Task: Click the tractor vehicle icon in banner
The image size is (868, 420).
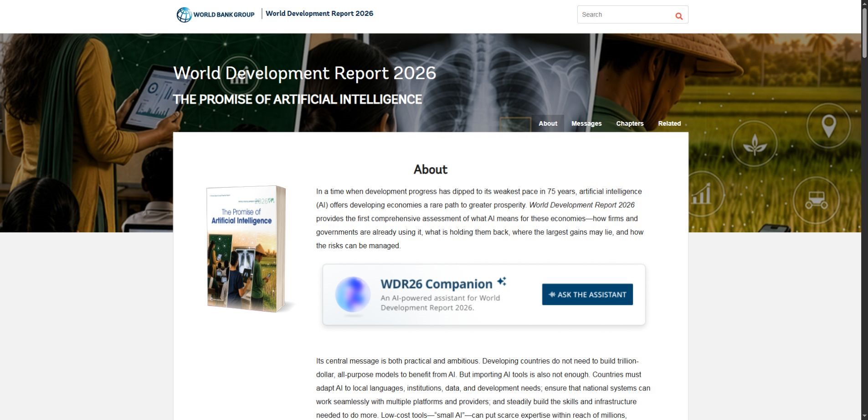Action: (x=816, y=200)
